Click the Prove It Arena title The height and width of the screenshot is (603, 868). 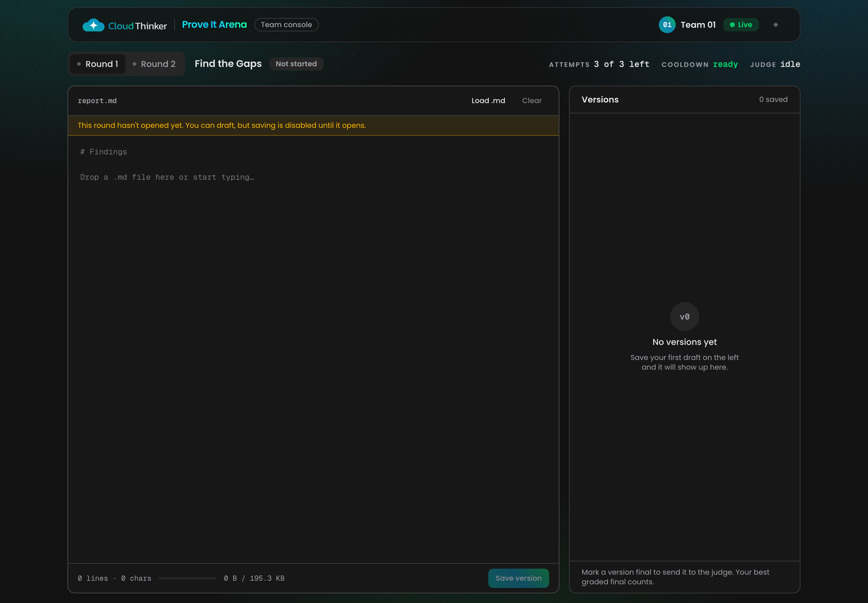click(x=214, y=24)
